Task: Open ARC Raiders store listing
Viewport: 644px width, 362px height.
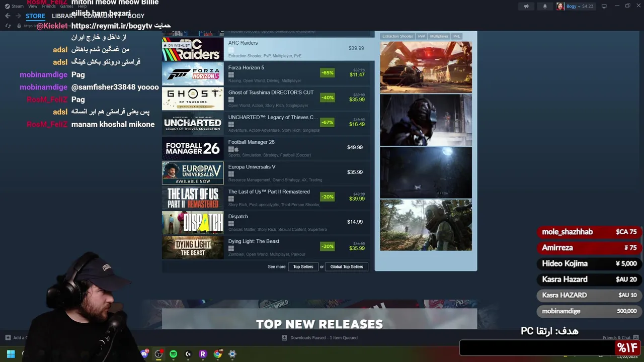Action: click(268, 49)
